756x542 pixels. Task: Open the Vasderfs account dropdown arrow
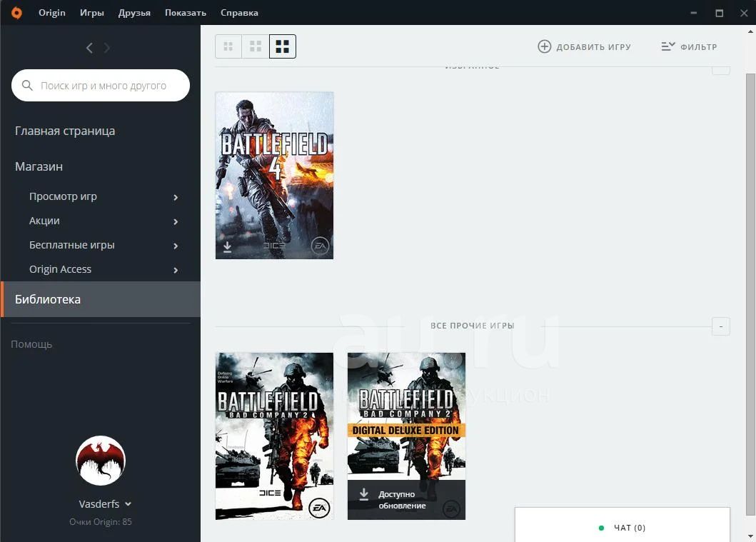tap(128, 504)
